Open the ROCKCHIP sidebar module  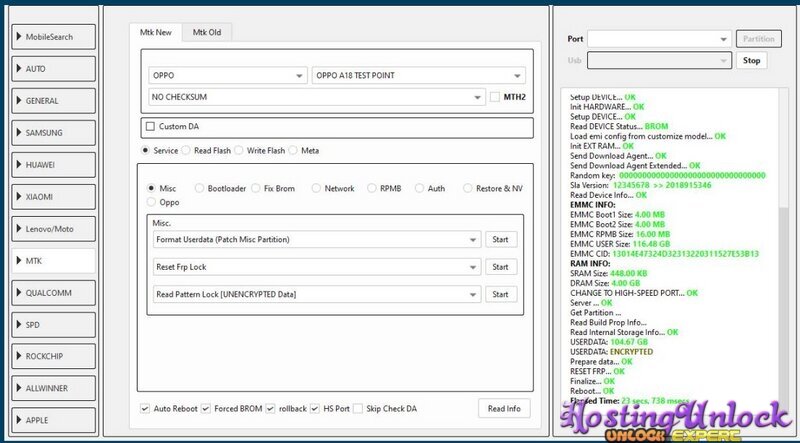(x=54, y=356)
